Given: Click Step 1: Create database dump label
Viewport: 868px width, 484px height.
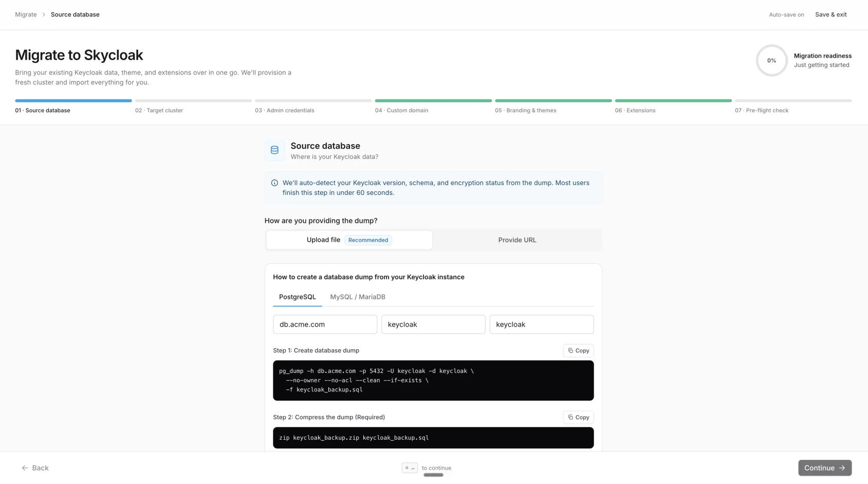Looking at the screenshot, I should tap(316, 350).
